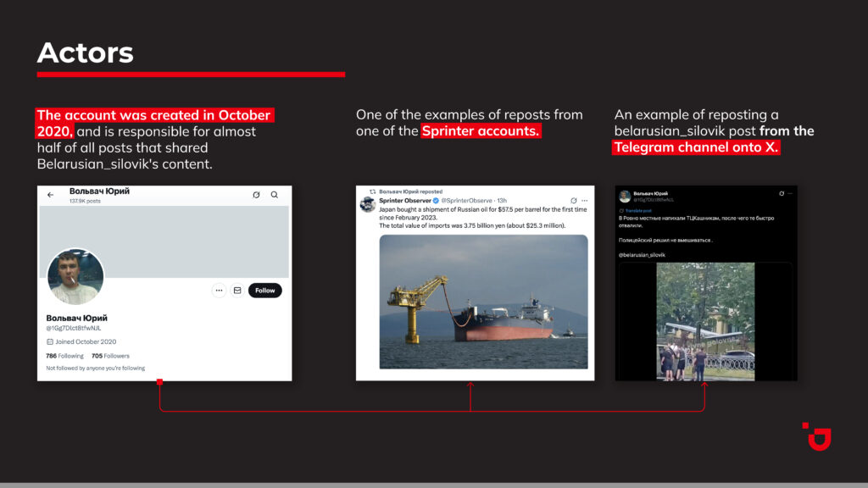868x488 pixels.
Task: Open three-dot menu on Sprinter Observer post
Action: (x=584, y=201)
